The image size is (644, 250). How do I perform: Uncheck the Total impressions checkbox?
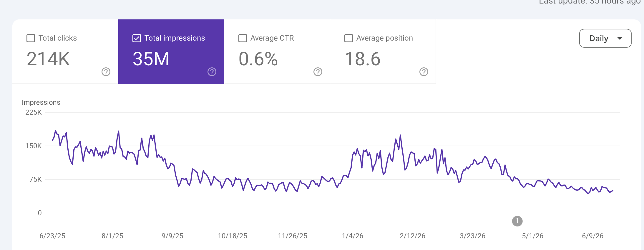pos(137,38)
